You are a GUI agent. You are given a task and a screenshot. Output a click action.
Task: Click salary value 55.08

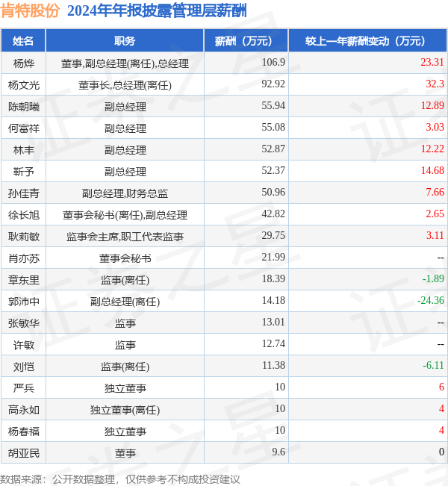pos(273,128)
